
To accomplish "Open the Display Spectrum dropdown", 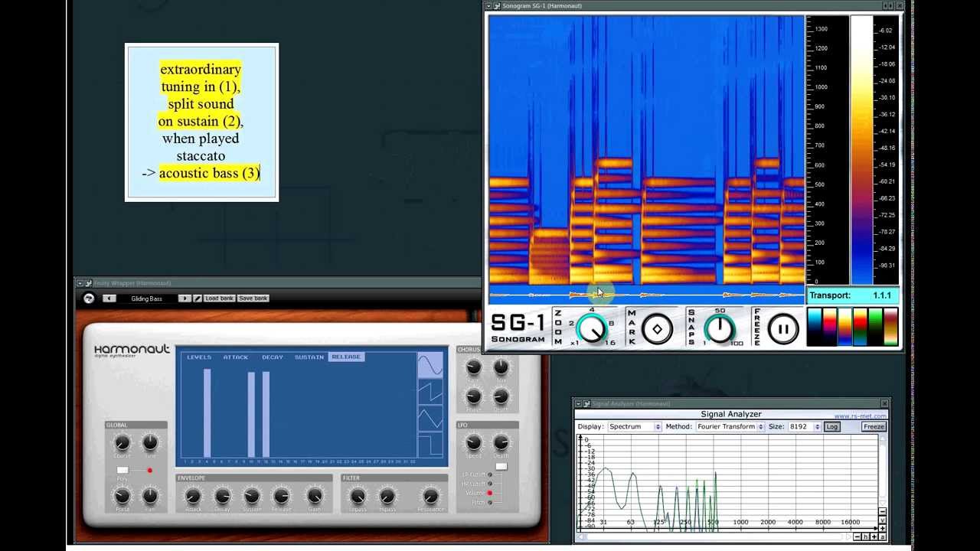I will coord(634,427).
